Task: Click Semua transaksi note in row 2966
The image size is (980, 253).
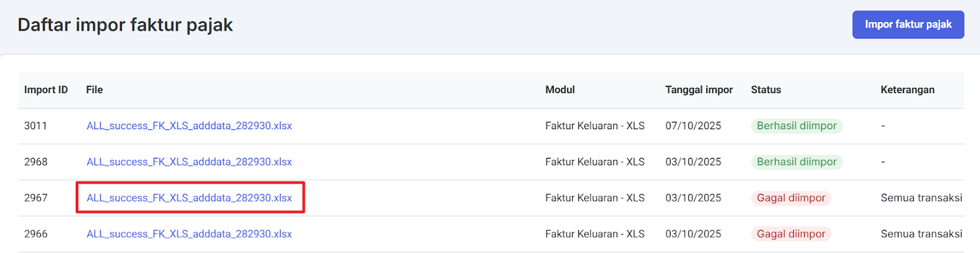Action: (x=921, y=234)
